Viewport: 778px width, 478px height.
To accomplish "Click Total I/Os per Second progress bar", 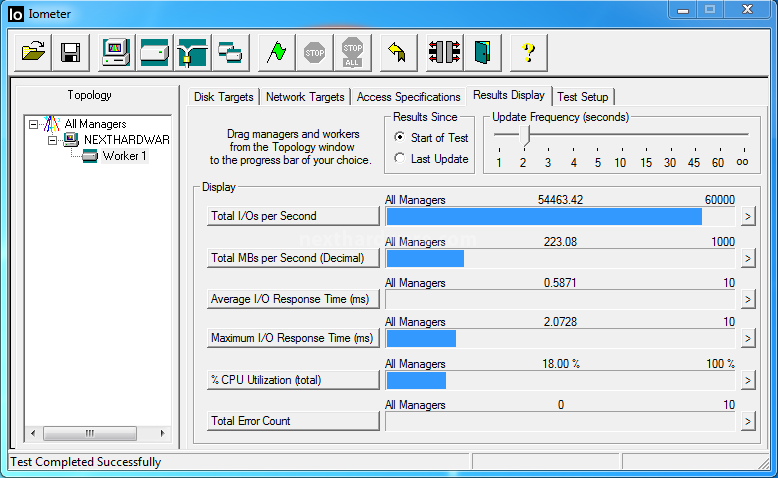I will click(560, 216).
